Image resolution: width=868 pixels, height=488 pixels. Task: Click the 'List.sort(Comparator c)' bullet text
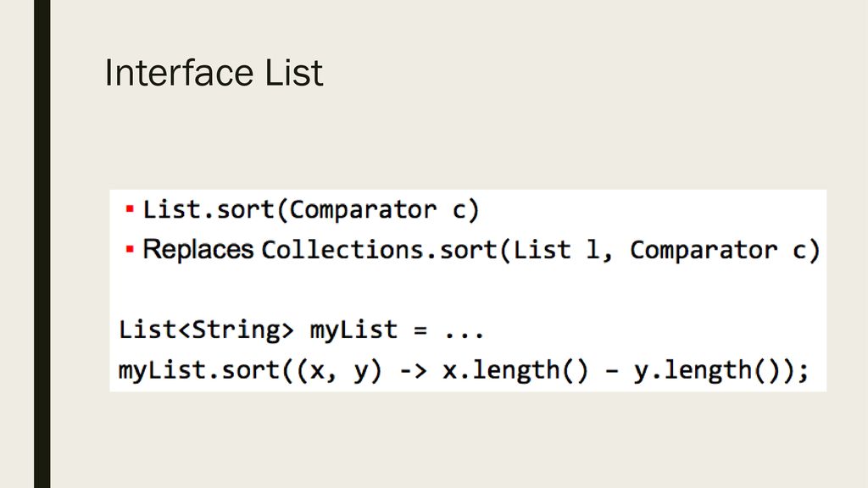(311, 210)
